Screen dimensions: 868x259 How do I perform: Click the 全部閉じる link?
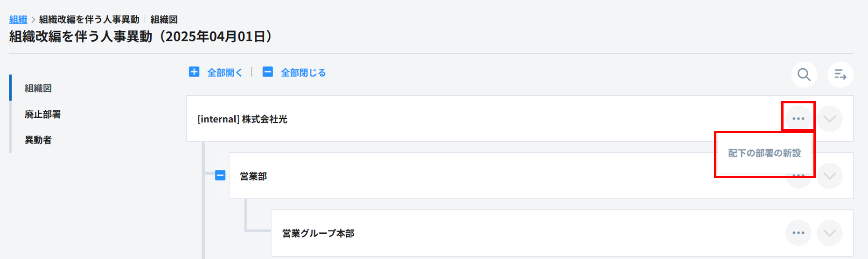pyautogui.click(x=303, y=73)
